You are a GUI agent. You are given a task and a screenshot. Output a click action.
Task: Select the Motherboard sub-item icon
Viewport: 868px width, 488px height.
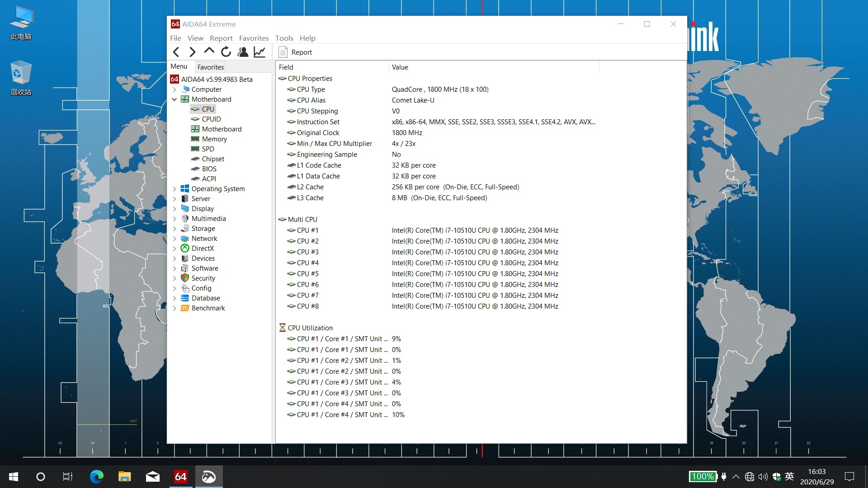(195, 129)
